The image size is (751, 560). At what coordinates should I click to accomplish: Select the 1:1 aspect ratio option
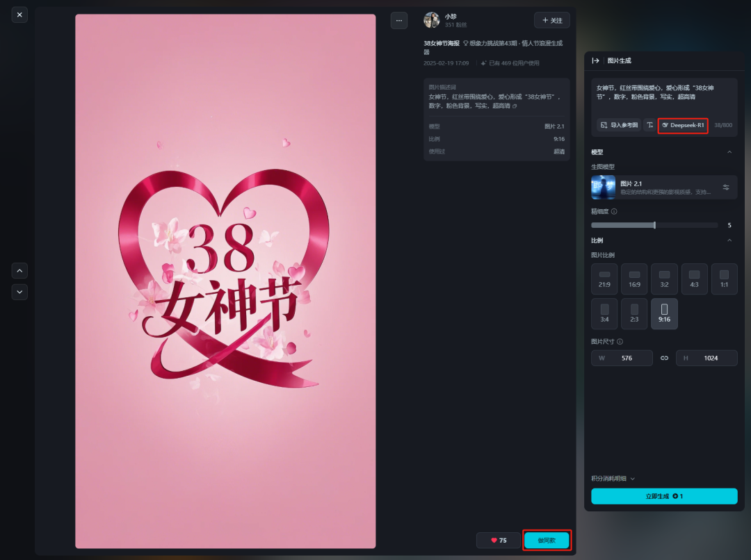724,279
